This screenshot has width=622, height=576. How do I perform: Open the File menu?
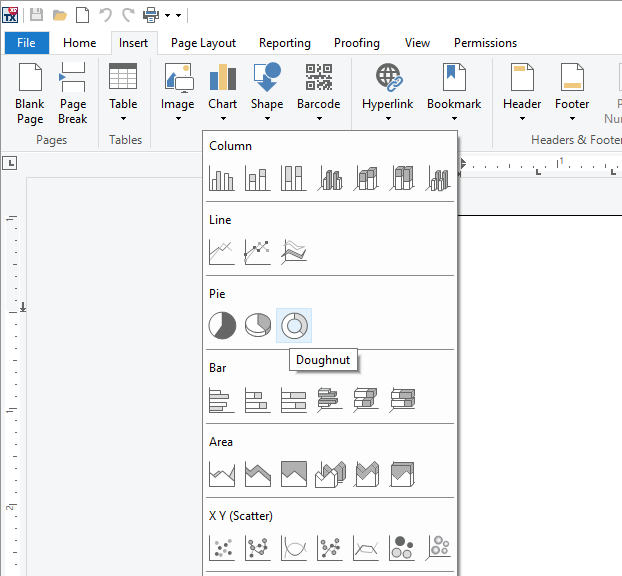point(27,43)
